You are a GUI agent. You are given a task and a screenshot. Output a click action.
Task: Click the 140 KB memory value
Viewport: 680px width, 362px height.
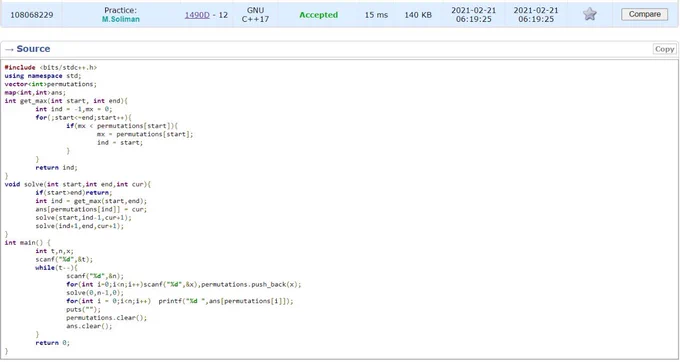click(418, 15)
